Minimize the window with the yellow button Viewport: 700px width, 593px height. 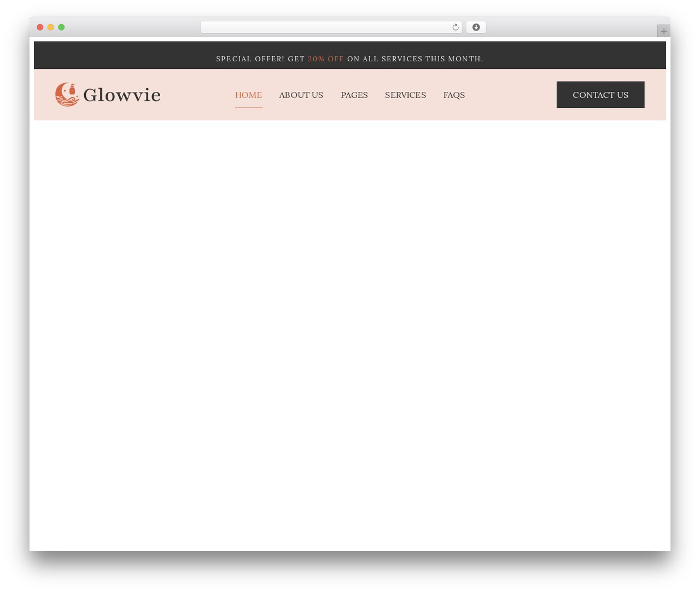(51, 27)
